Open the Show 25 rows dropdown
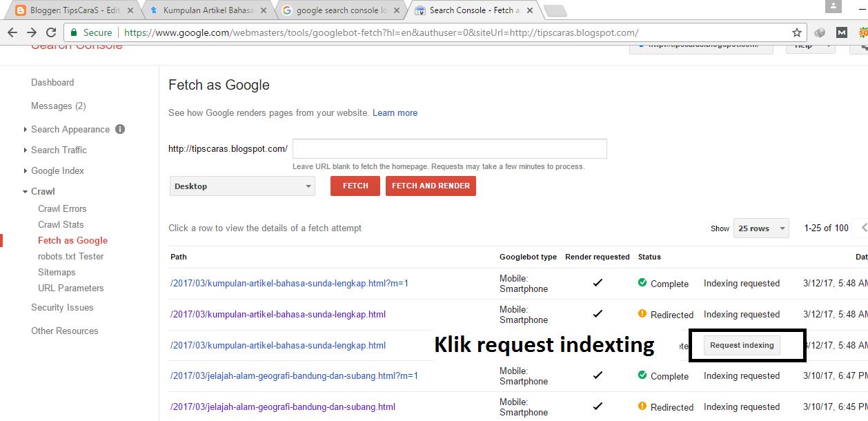868x421 pixels. pyautogui.click(x=761, y=228)
